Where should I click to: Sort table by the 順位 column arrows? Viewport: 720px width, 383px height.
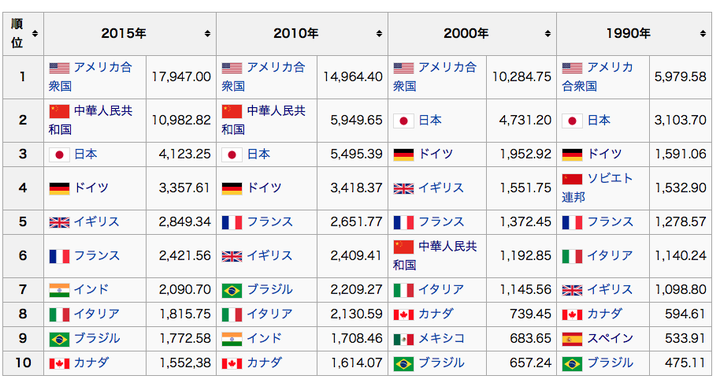click(x=35, y=34)
